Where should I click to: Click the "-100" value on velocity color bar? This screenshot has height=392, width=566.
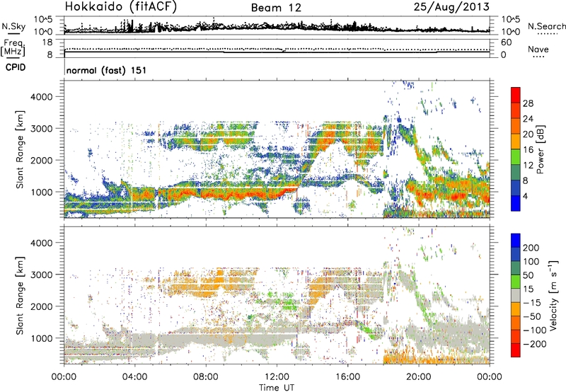point(535,330)
